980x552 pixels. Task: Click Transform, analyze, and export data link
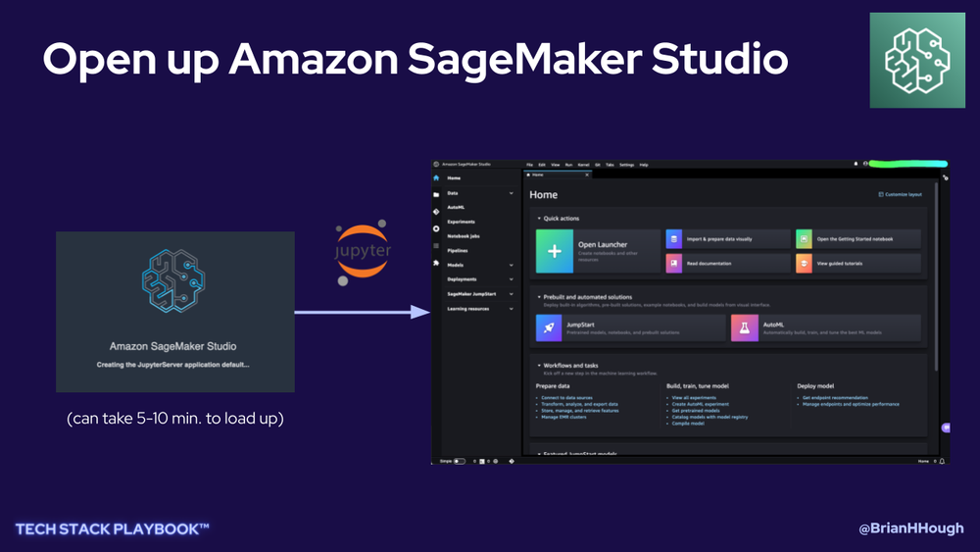579,405
